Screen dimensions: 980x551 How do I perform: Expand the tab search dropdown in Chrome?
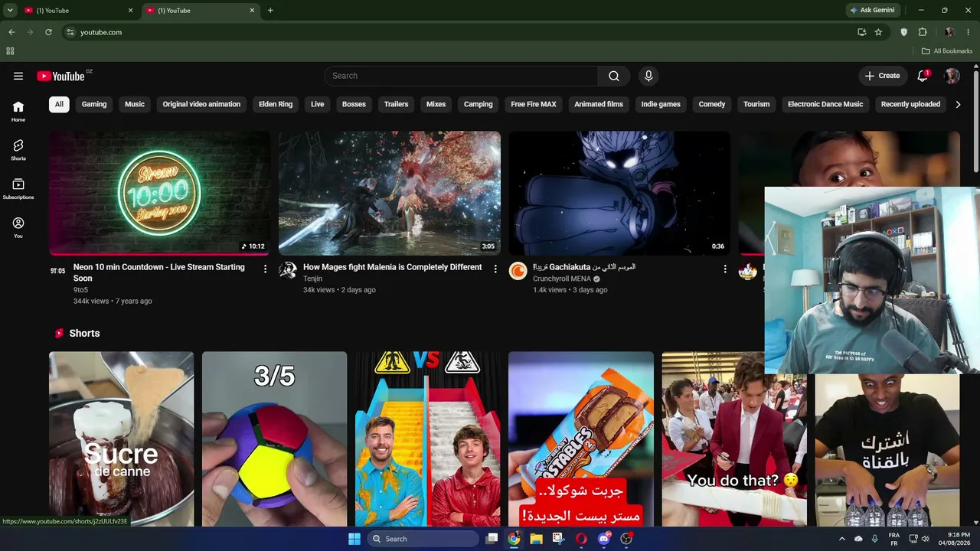(10, 11)
